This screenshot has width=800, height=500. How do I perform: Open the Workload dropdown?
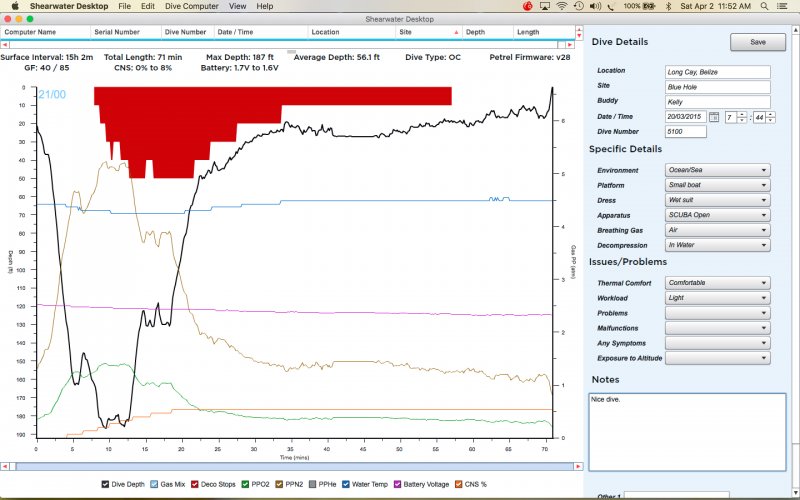coord(717,297)
